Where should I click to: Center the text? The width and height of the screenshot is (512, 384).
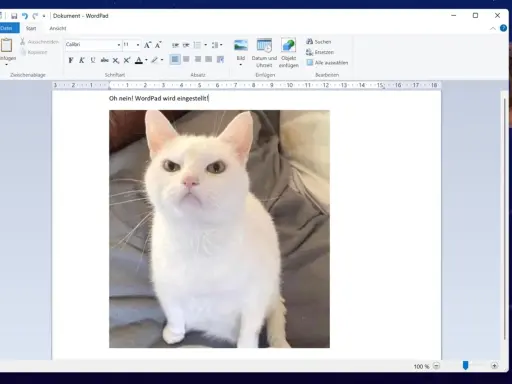point(186,59)
